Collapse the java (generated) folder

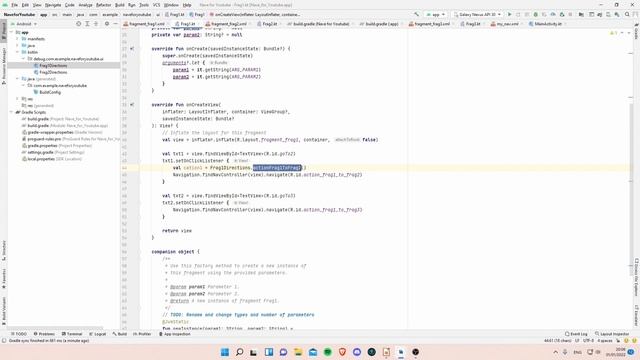(x=18, y=79)
